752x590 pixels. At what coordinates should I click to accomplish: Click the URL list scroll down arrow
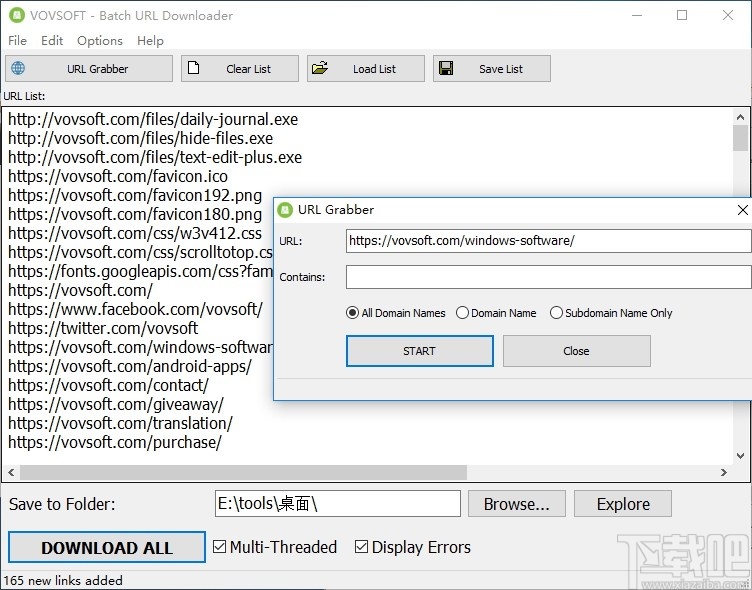coord(740,456)
